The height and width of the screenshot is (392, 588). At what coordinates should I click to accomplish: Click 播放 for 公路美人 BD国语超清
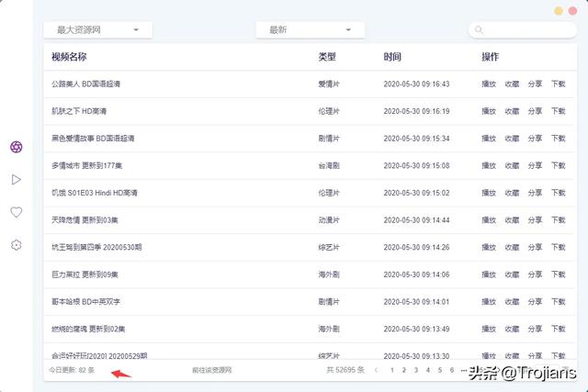488,84
